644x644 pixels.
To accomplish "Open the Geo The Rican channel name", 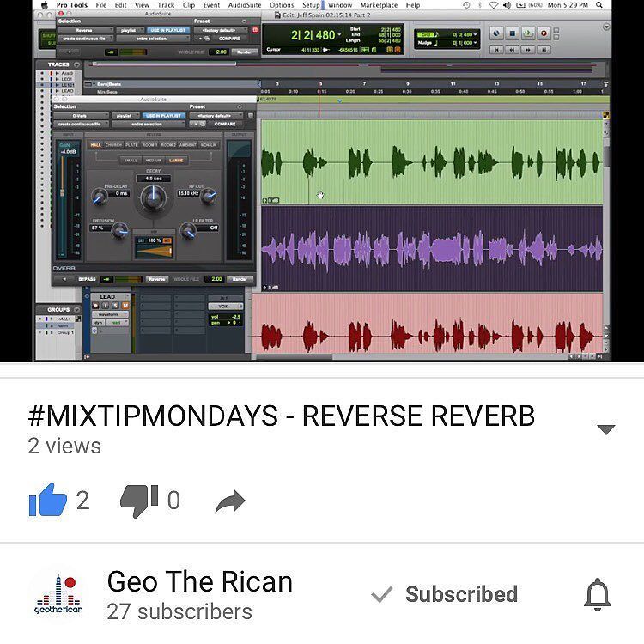I will coord(199,582).
